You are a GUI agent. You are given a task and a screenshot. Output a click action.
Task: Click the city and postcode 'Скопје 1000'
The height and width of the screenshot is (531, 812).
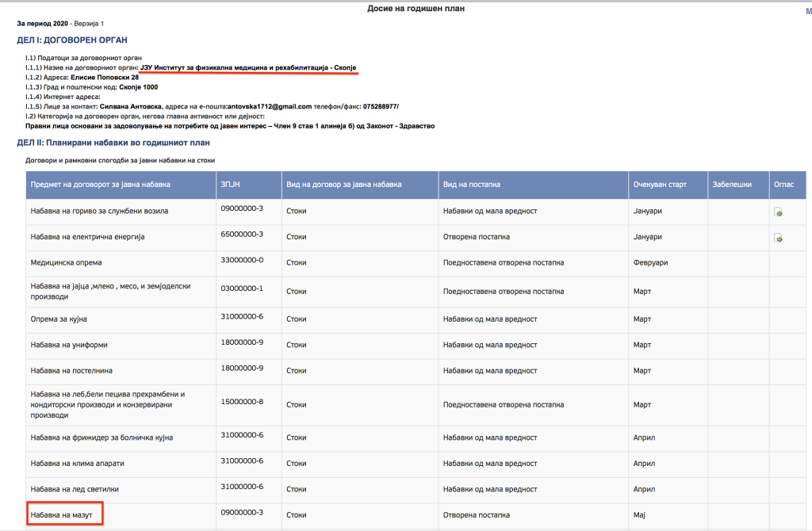click(x=138, y=87)
